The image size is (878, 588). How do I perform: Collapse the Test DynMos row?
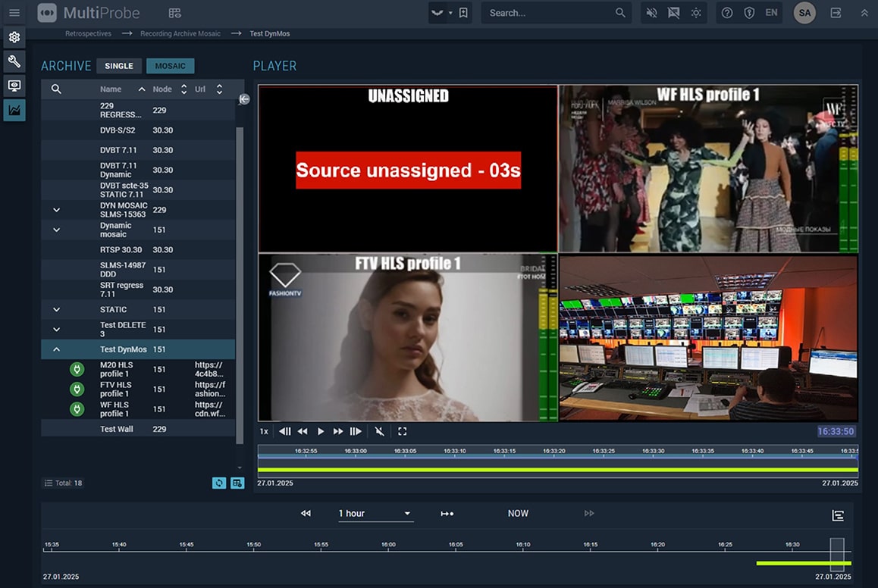[57, 349]
